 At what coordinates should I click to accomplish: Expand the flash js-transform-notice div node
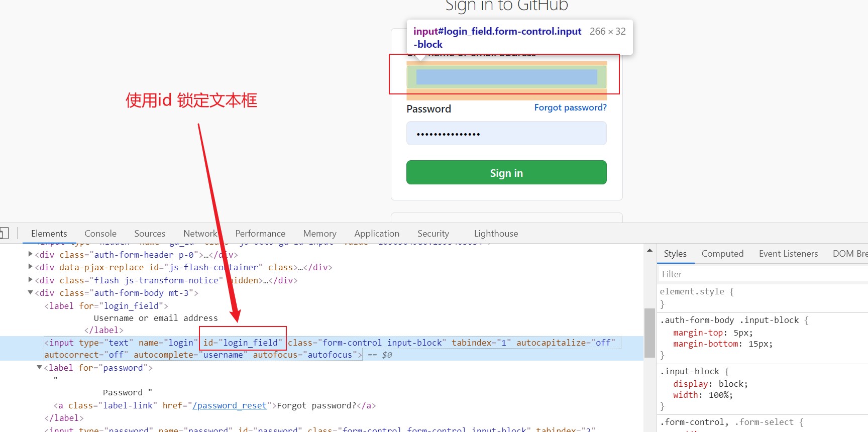(x=31, y=280)
